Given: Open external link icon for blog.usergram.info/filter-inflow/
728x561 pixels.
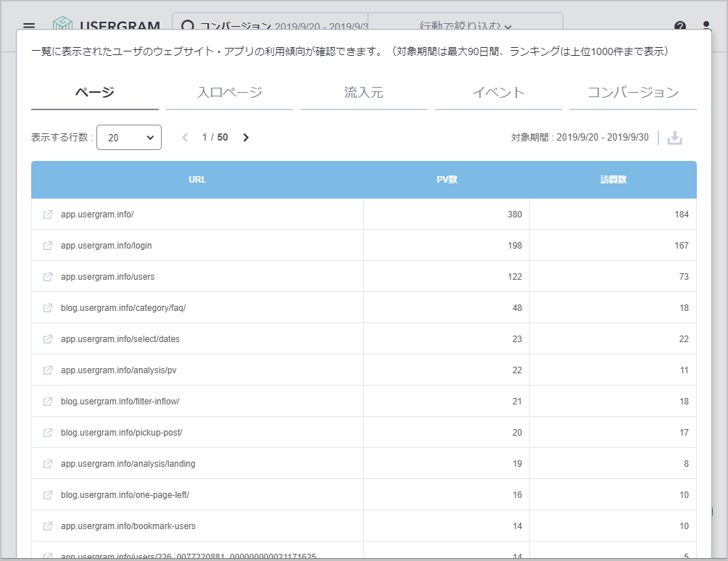Looking at the screenshot, I should coord(48,402).
